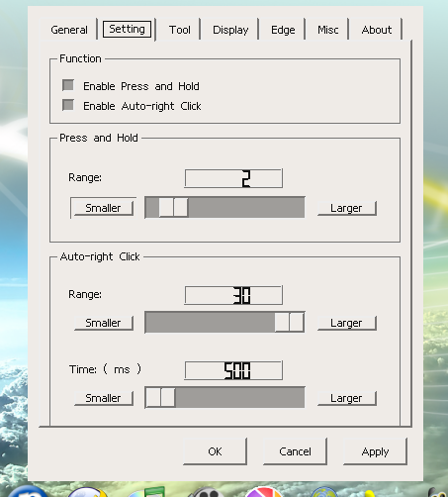Click Larger button for Auto-right Click Range
Screen dimensions: 448x497
pyautogui.click(x=346, y=323)
